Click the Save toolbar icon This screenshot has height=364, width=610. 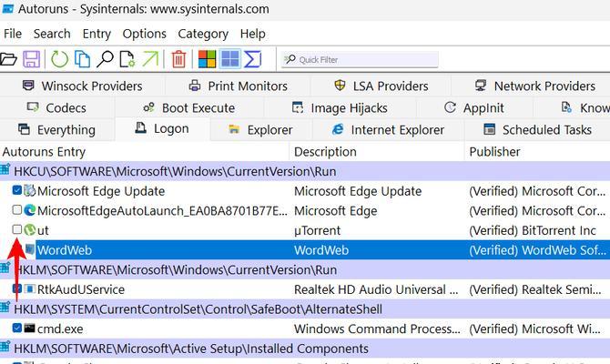click(31, 59)
